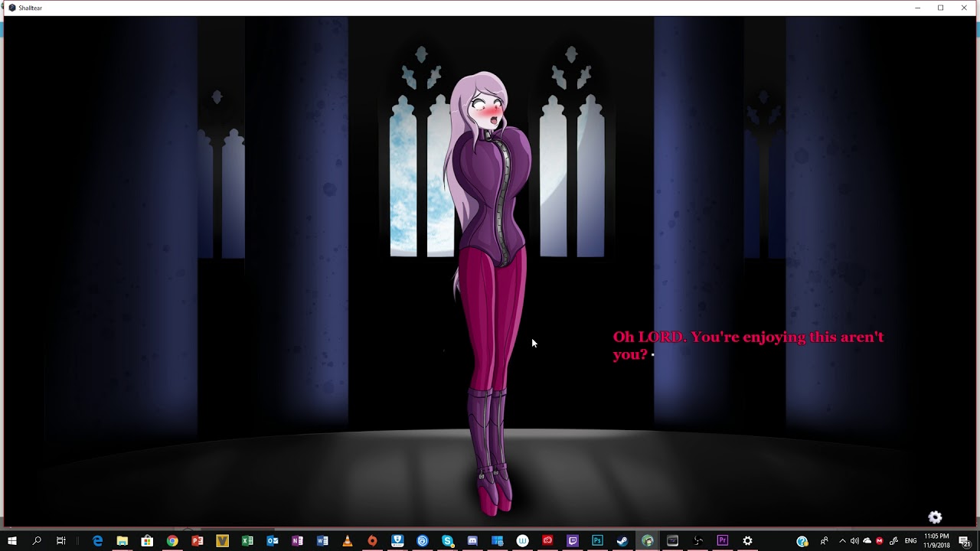Open Premiere Pro from the taskbar
This screenshot has width=980, height=551.
point(722,541)
